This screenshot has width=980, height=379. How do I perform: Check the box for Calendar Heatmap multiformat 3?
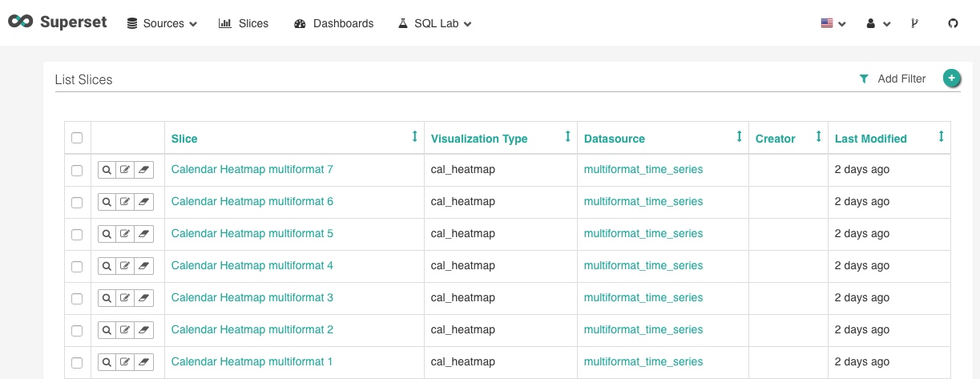pos(77,298)
